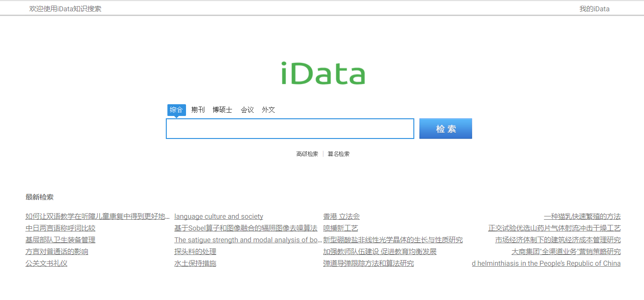Open 喷播新工艺 link
Screen dimensions: 644x300
click(341, 228)
